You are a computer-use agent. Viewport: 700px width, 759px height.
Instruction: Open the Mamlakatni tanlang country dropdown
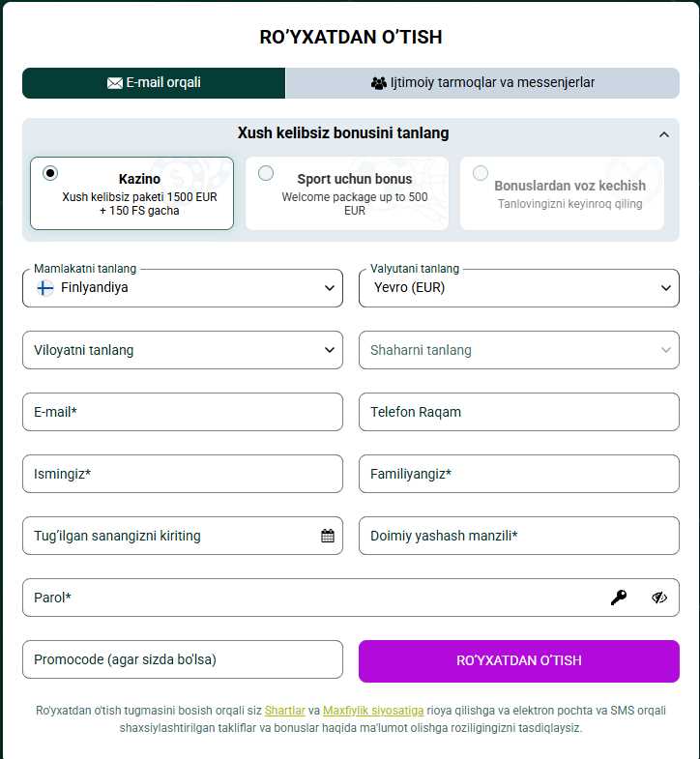click(183, 288)
